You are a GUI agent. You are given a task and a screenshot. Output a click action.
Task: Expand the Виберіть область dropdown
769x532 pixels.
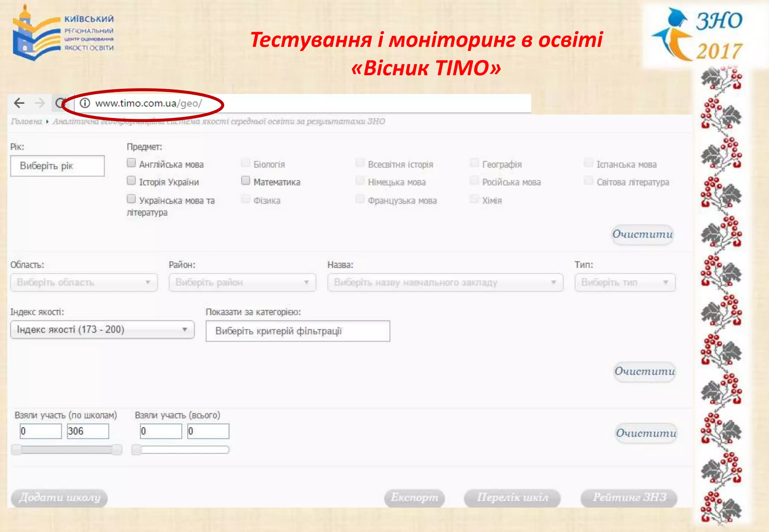84,283
